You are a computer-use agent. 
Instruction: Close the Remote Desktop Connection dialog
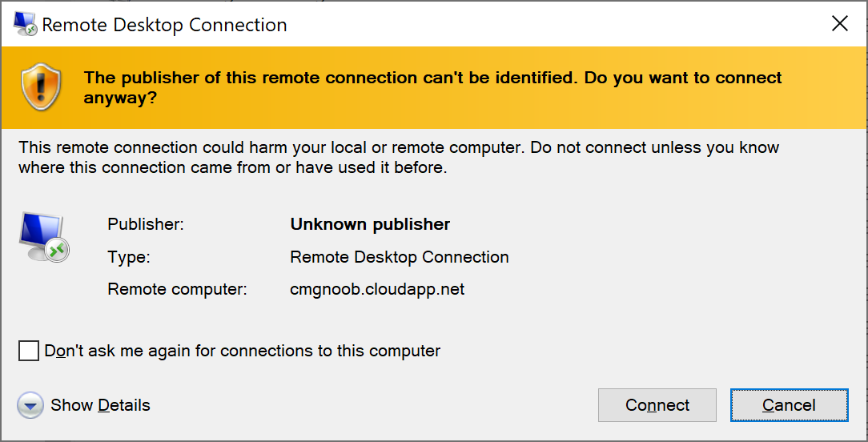840,23
